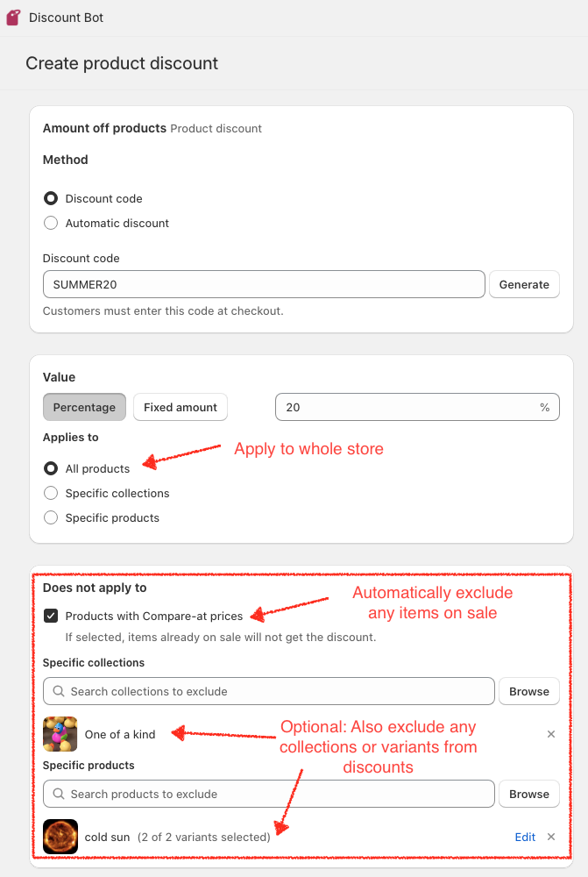Select the Discount code method
The width and height of the screenshot is (588, 877).
point(51,198)
